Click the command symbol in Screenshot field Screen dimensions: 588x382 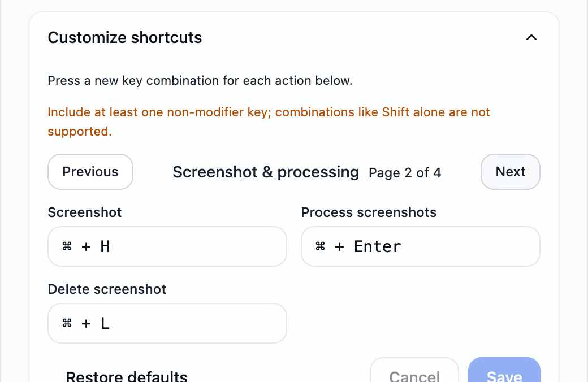tap(67, 246)
